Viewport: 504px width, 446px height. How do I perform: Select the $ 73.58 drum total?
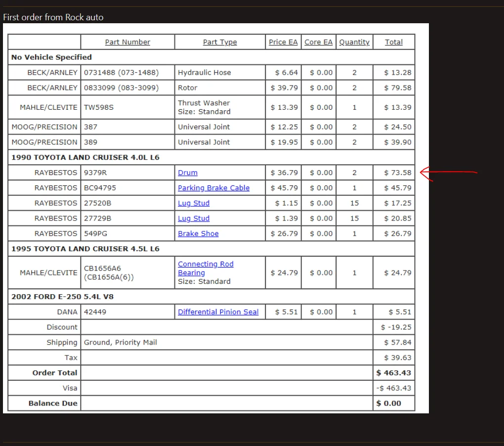(x=398, y=173)
